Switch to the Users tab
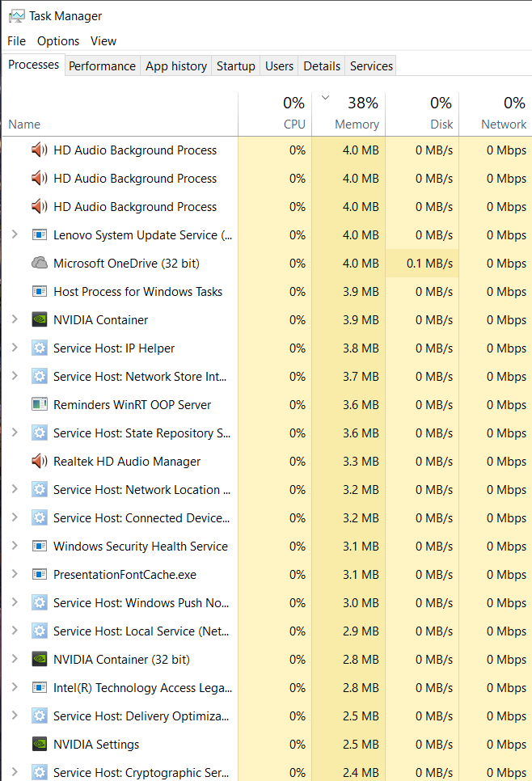This screenshot has height=781, width=532. click(279, 65)
